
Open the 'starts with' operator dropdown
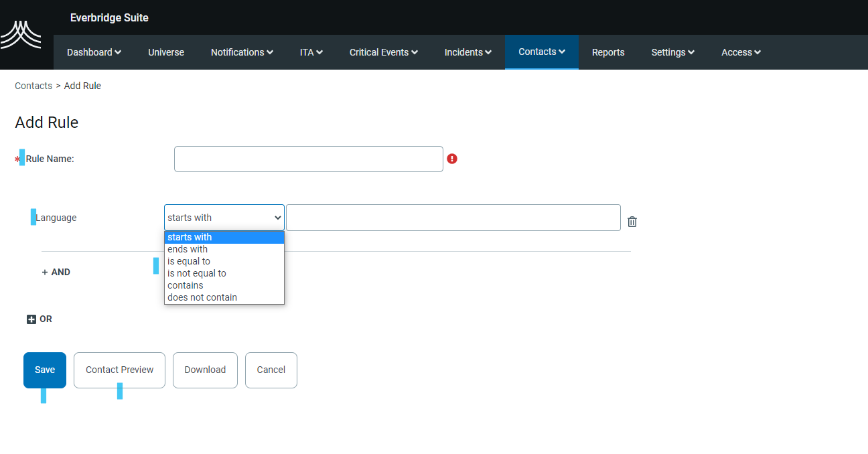click(x=224, y=217)
